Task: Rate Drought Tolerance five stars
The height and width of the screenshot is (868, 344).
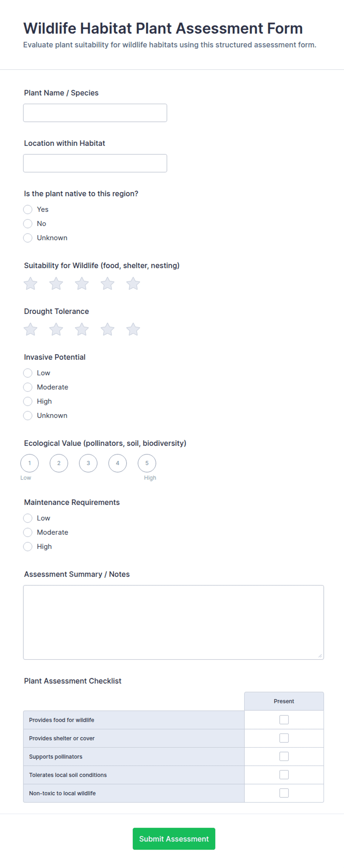Action: click(x=133, y=329)
